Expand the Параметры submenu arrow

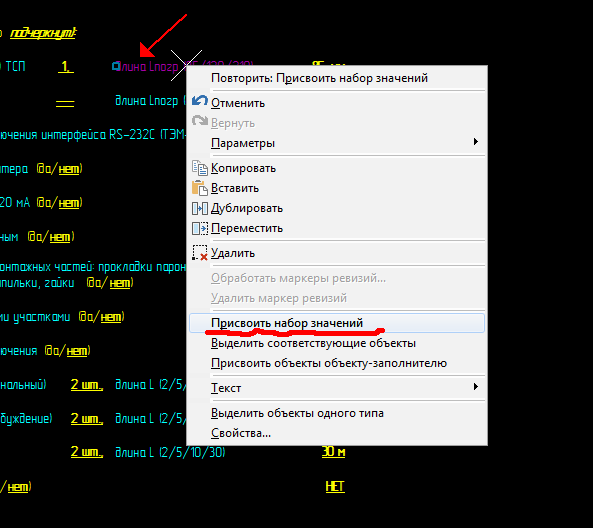476,141
